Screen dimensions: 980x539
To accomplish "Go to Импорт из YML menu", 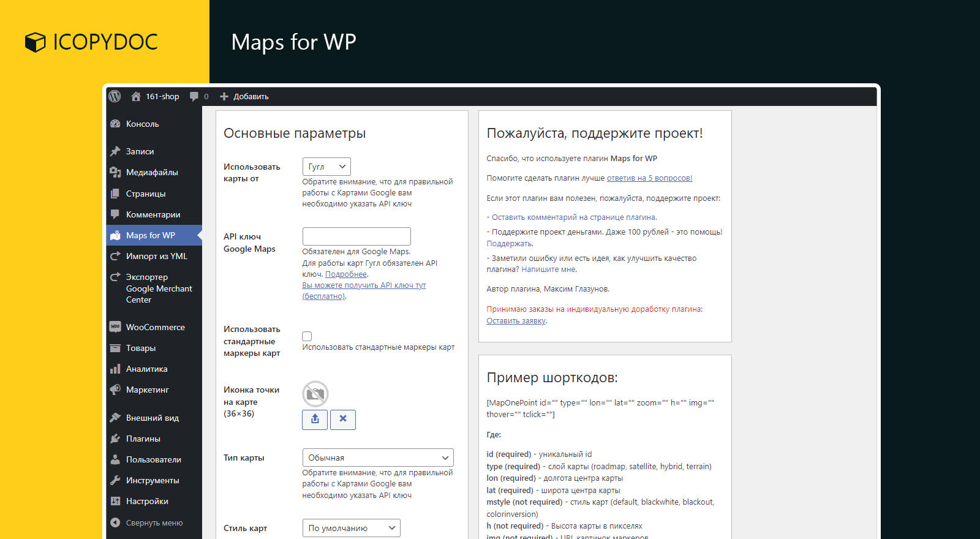I will (156, 256).
